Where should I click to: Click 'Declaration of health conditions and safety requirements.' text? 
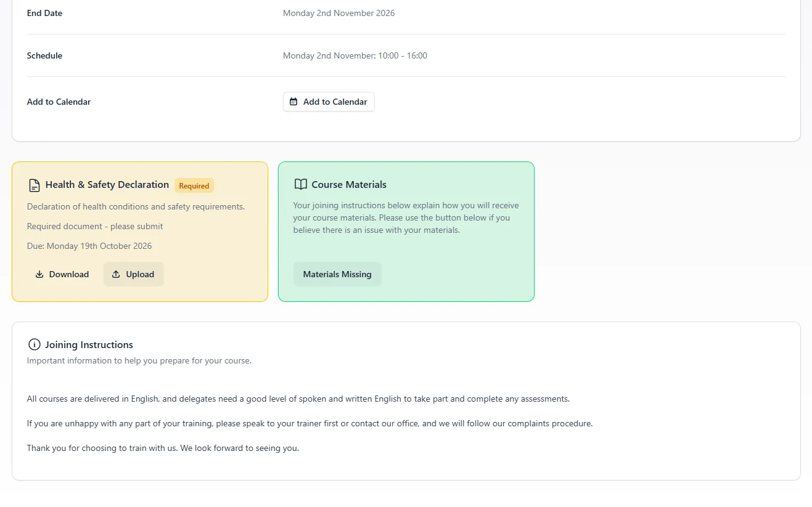tap(136, 206)
